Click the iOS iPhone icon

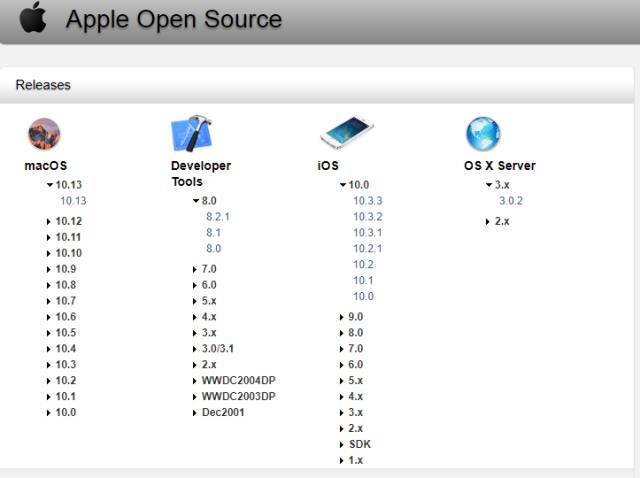click(347, 132)
